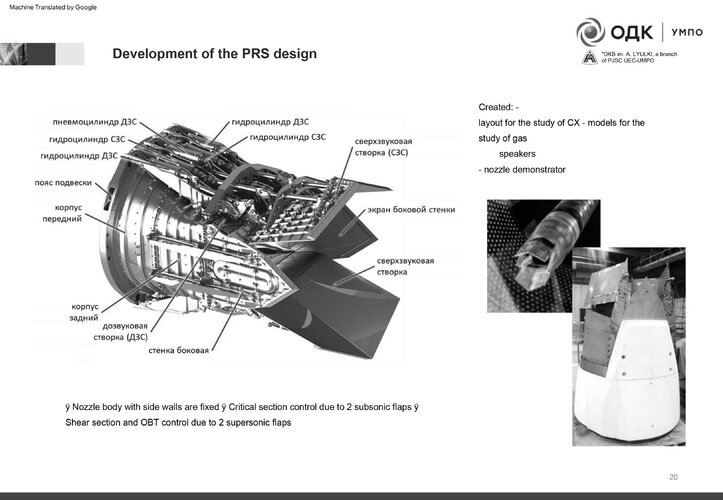
Task: Click the label 'сверхзвуковая створка (СЗС)'
Action: pos(383,147)
